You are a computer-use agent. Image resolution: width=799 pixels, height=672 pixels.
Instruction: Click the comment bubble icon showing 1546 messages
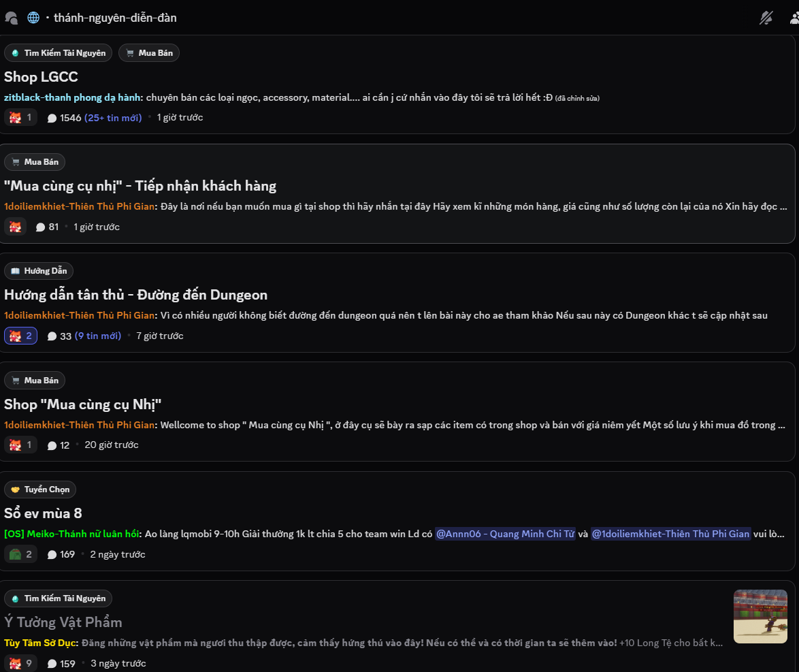pos(52,118)
